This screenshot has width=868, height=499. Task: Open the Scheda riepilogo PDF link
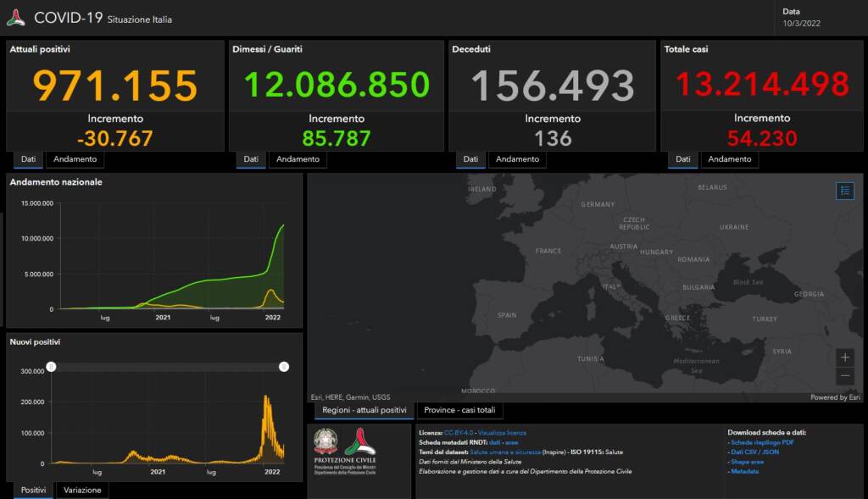761,442
